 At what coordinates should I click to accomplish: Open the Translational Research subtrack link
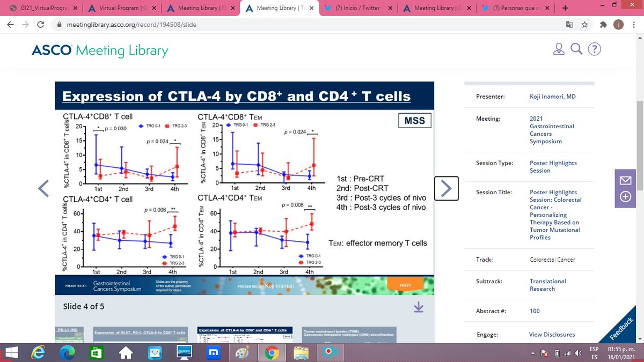coord(547,285)
